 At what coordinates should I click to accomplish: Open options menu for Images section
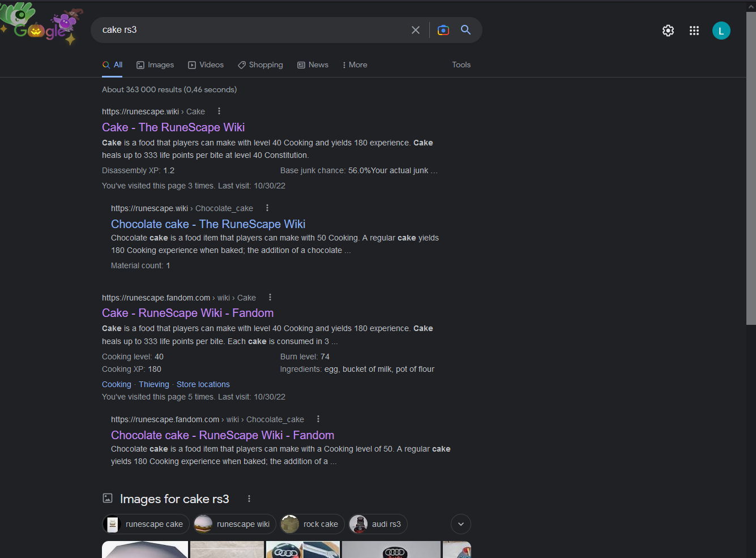click(249, 499)
